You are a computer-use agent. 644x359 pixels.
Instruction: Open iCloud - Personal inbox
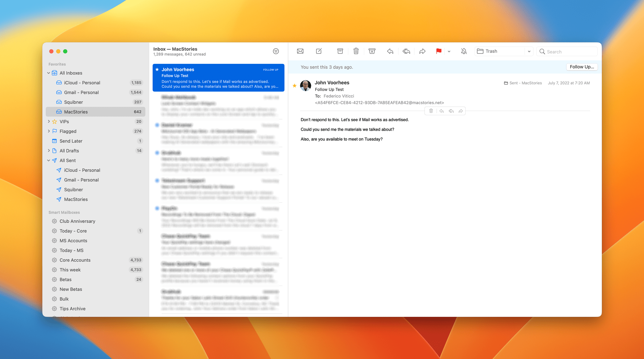[96, 83]
